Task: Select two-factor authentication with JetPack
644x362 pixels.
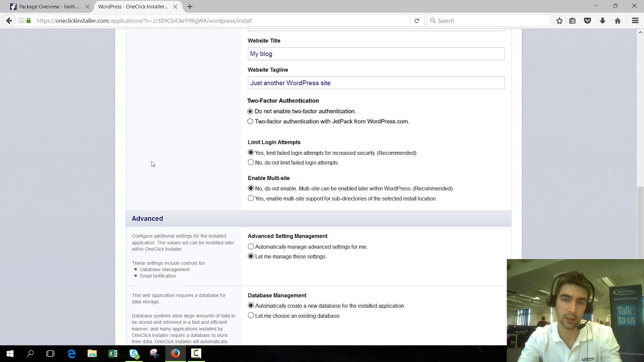Action: (250, 121)
